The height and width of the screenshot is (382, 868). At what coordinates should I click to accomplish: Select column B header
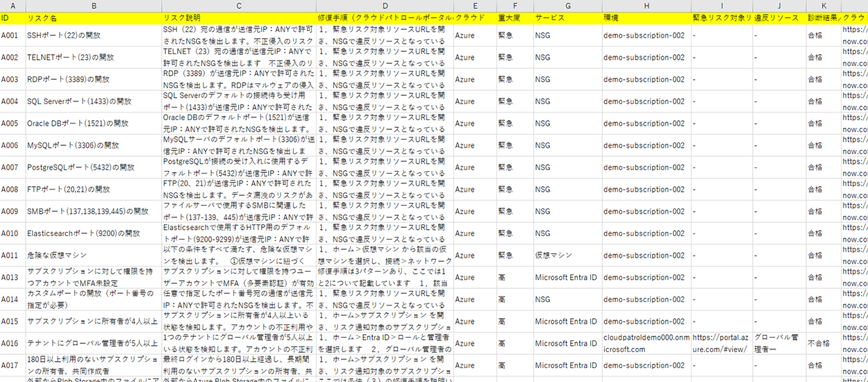pos(94,6)
